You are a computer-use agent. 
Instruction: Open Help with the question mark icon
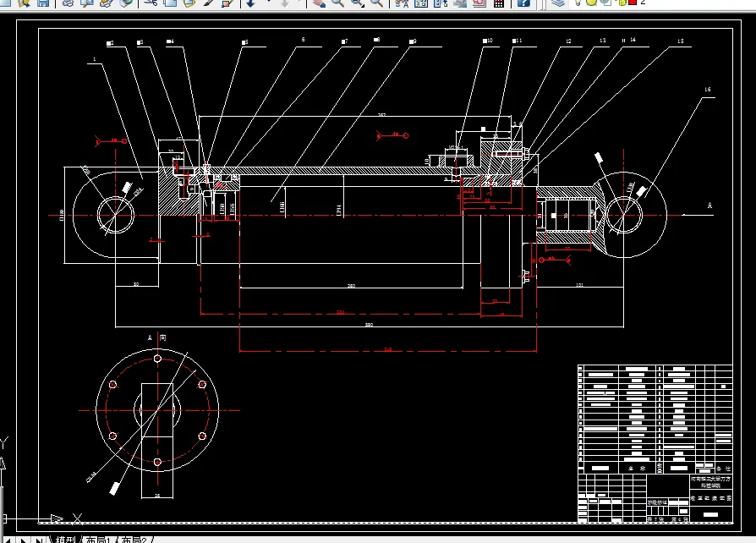point(523,3)
